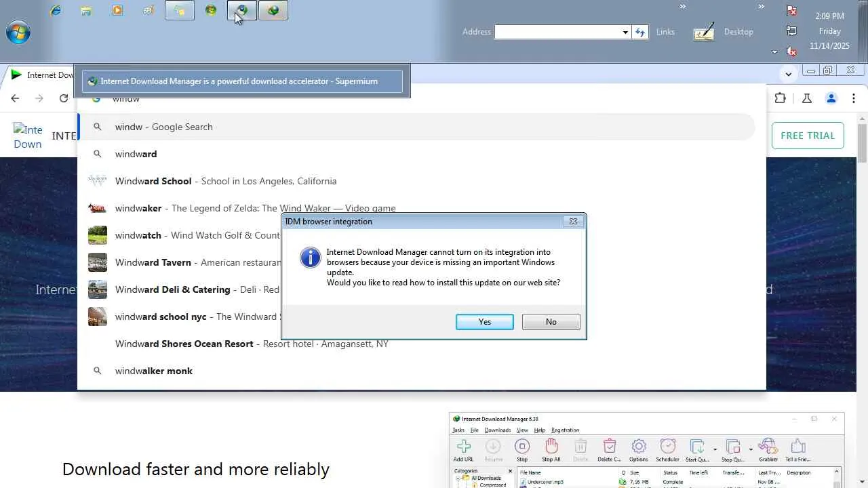Select the windwalker monk suggestion
Image resolution: width=868 pixels, height=488 pixels.
(416, 371)
